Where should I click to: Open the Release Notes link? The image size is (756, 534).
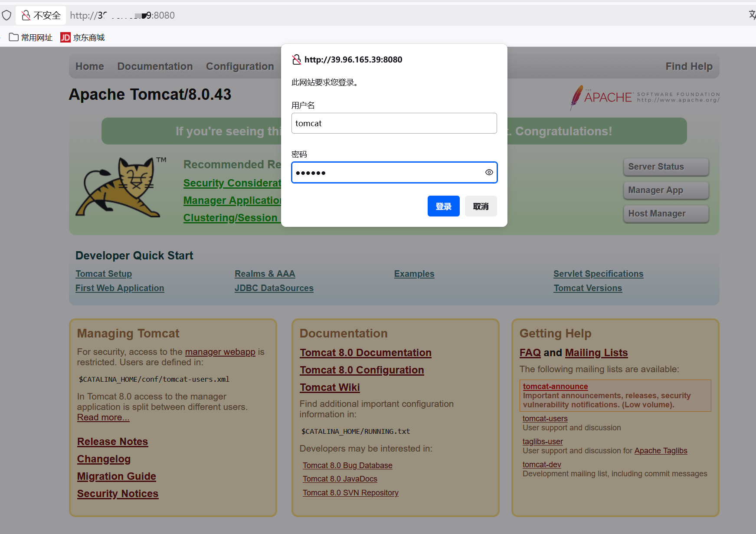click(x=113, y=442)
